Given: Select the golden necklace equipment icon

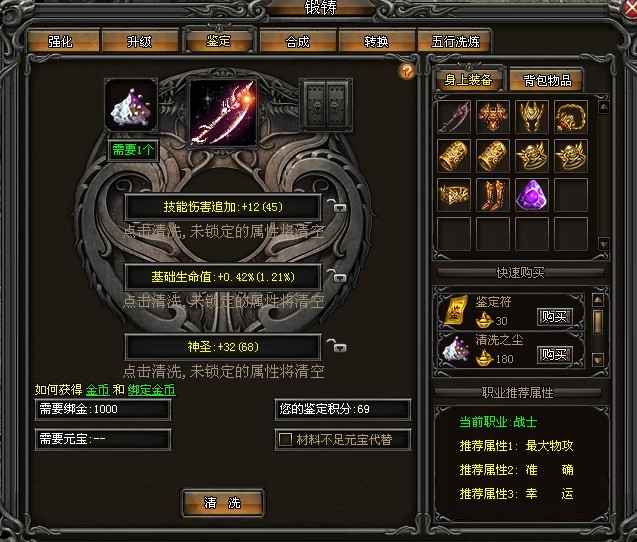Looking at the screenshot, I should [571, 117].
